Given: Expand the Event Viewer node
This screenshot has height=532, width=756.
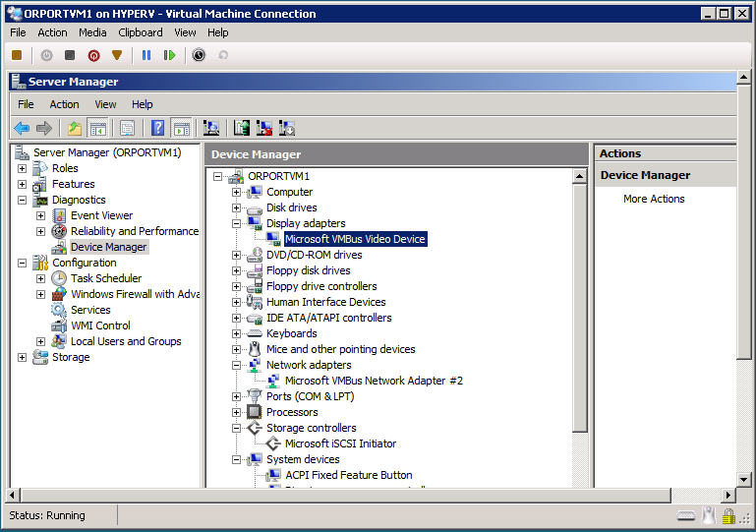Looking at the screenshot, I should pos(40,215).
